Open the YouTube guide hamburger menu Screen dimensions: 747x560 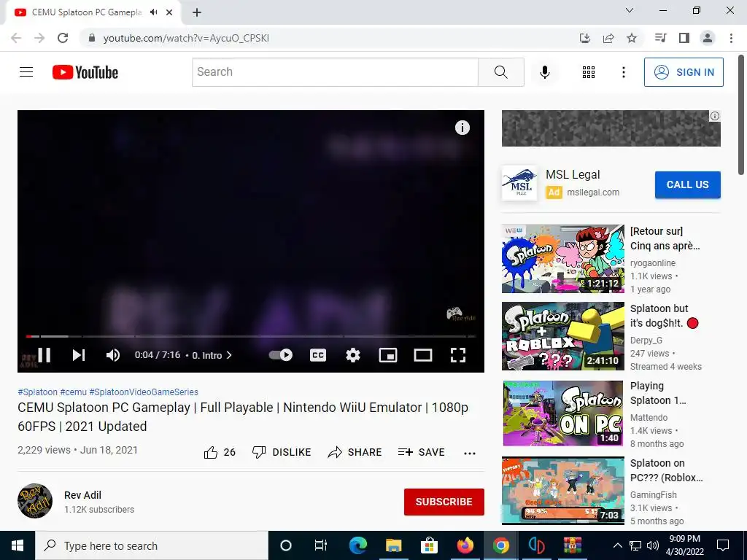click(26, 72)
